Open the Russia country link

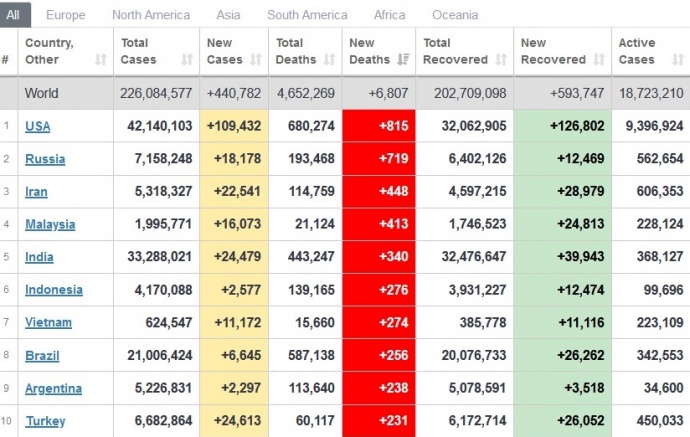[x=45, y=159]
